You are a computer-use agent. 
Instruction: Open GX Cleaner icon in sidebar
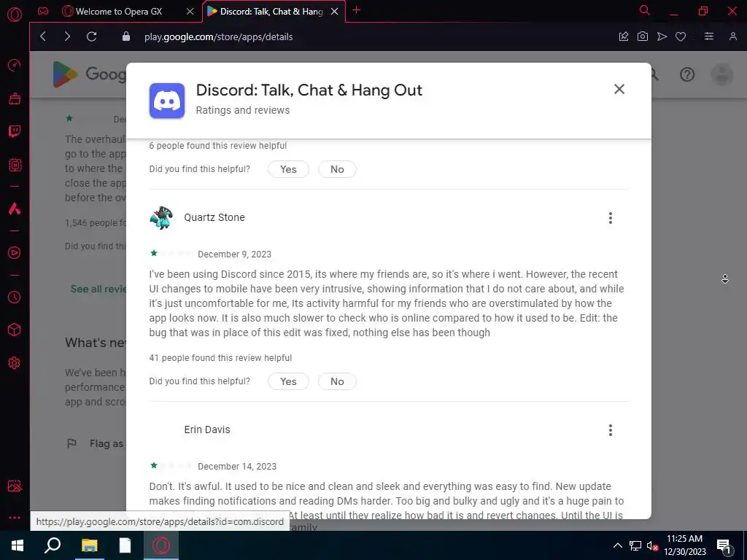pyautogui.click(x=15, y=98)
